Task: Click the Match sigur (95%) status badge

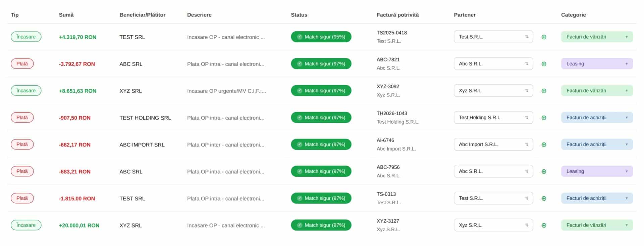Action: (321, 37)
